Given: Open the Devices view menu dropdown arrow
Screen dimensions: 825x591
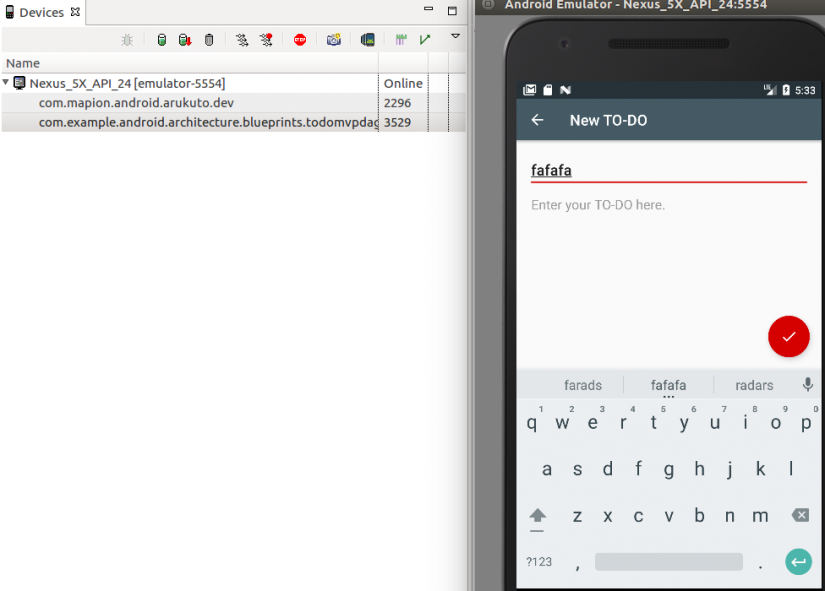Looking at the screenshot, I should tap(455, 36).
